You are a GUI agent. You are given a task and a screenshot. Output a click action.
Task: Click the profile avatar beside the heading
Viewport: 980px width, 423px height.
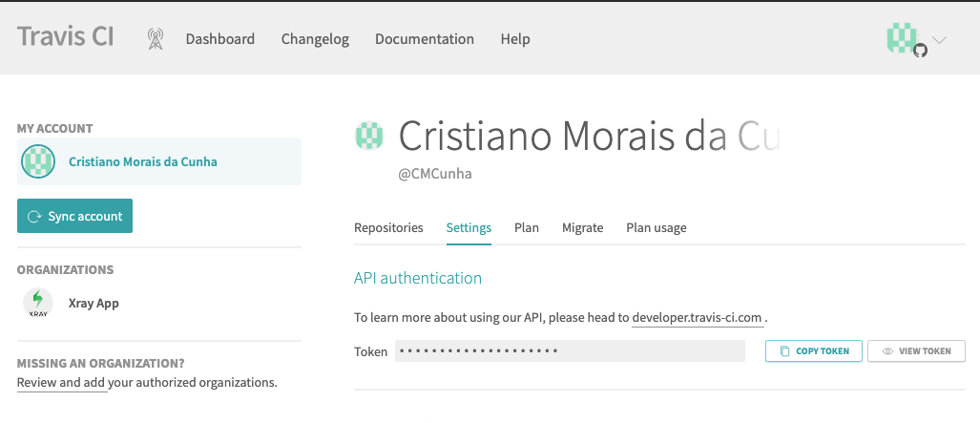click(x=369, y=136)
